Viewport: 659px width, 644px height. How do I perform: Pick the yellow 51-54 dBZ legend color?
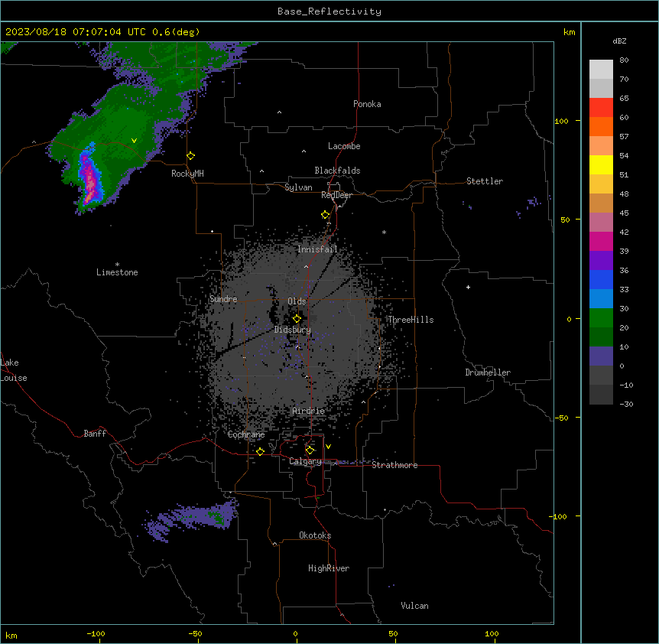pyautogui.click(x=601, y=164)
